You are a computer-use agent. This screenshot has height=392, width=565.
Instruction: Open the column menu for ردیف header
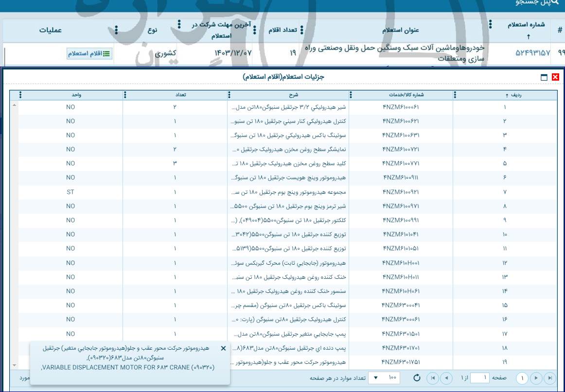tap(454, 96)
